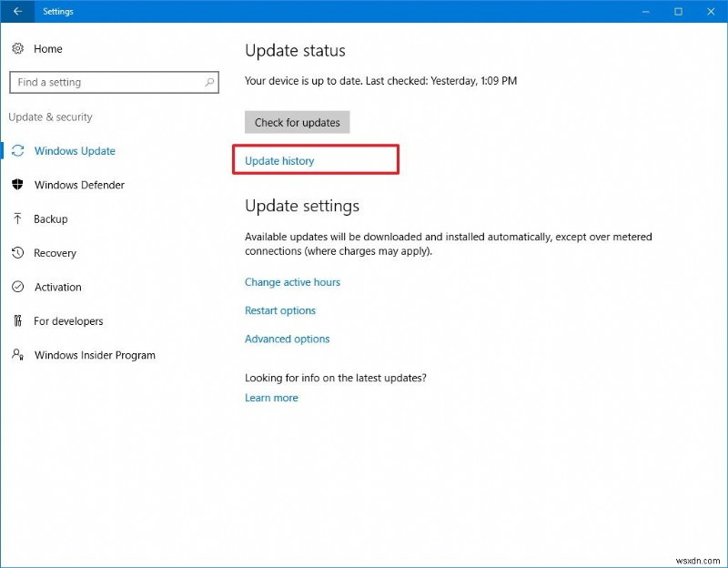The height and width of the screenshot is (568, 728).
Task: Select the Windows Update sync icon
Action: click(x=18, y=151)
